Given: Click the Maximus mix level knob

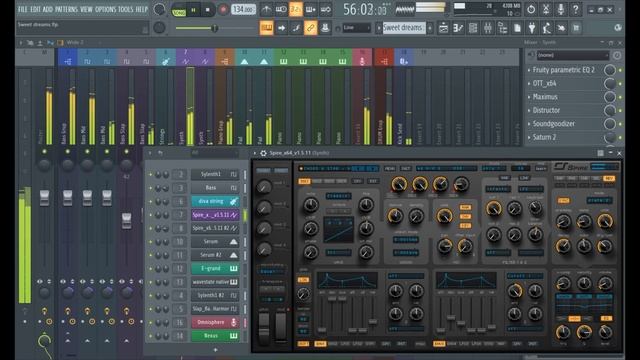Looking at the screenshot, I should point(610,97).
